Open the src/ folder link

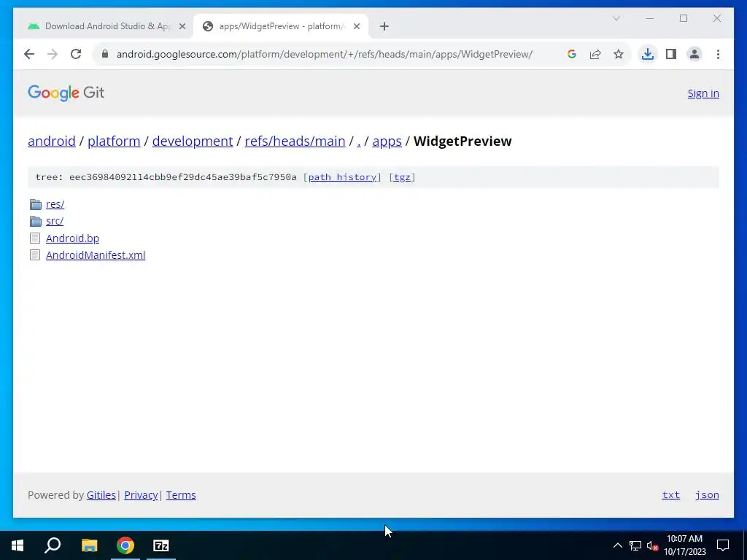[55, 221]
